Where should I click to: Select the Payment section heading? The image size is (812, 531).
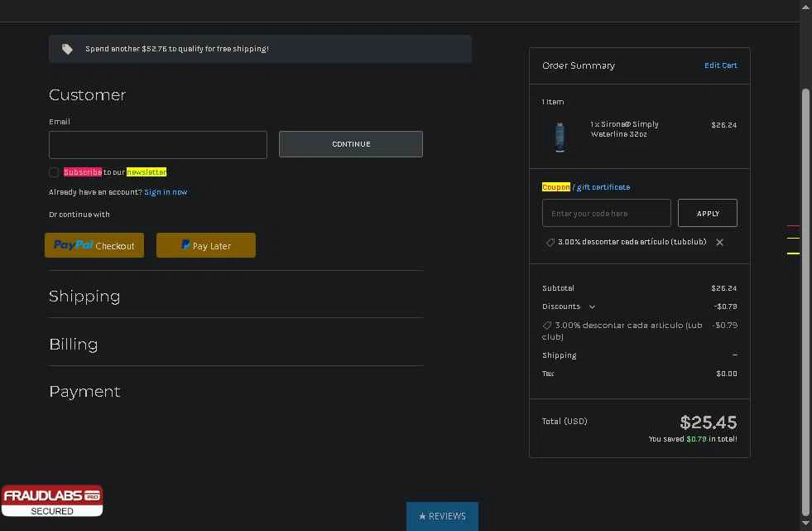click(84, 391)
